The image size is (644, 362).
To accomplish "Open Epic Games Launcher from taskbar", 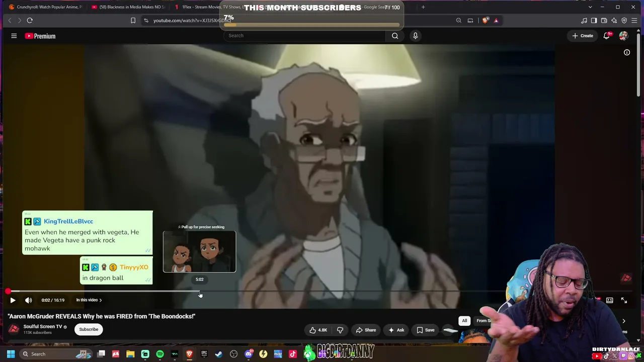I will click(204, 354).
